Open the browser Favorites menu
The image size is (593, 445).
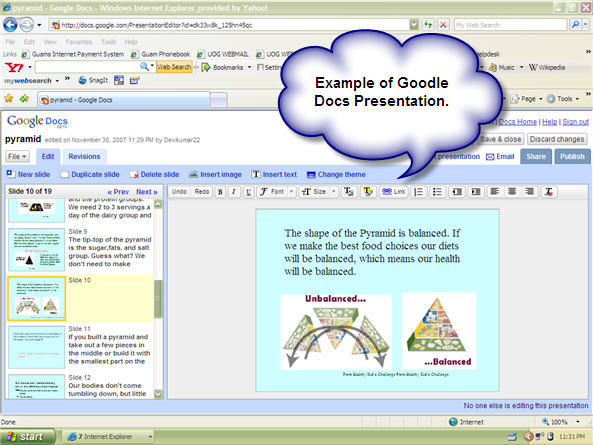79,42
